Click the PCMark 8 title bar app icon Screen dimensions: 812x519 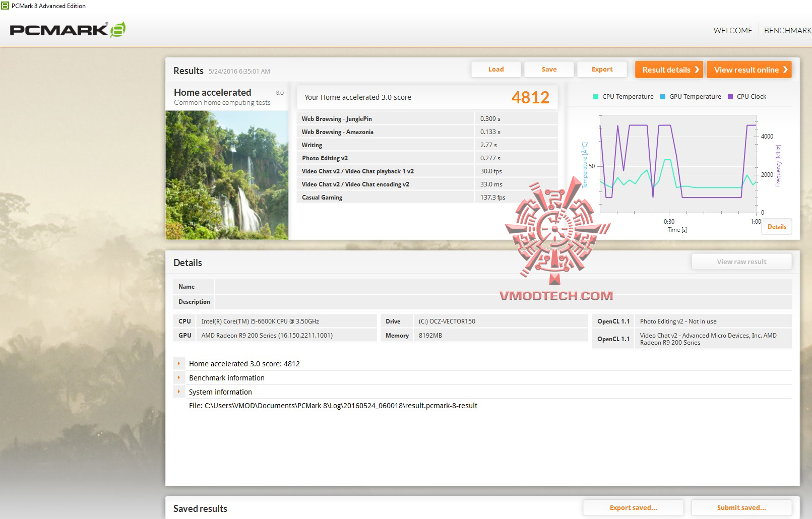pos(5,6)
